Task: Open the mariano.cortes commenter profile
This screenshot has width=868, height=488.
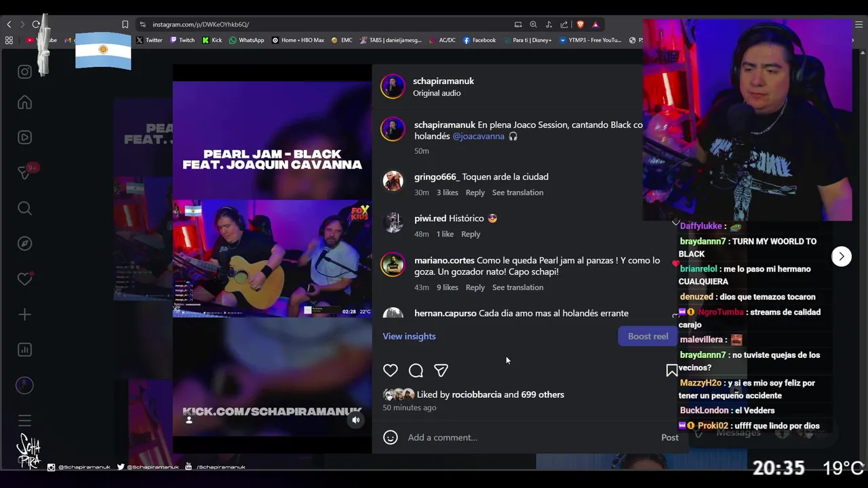Action: [444, 260]
